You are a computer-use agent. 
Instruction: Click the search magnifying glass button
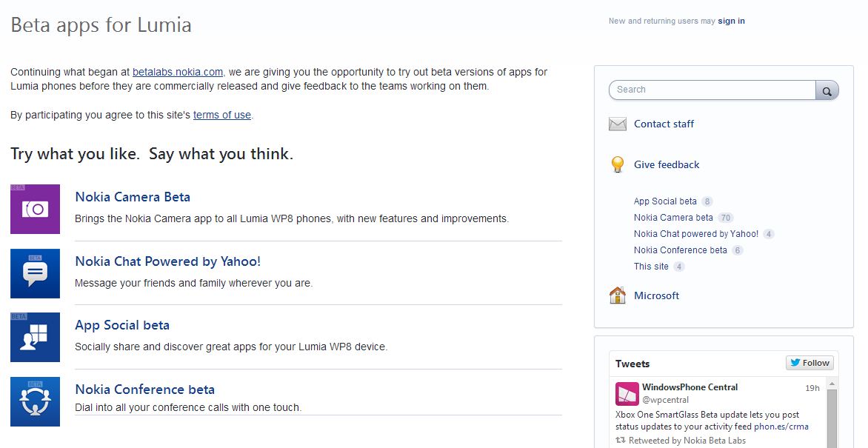pos(827,90)
